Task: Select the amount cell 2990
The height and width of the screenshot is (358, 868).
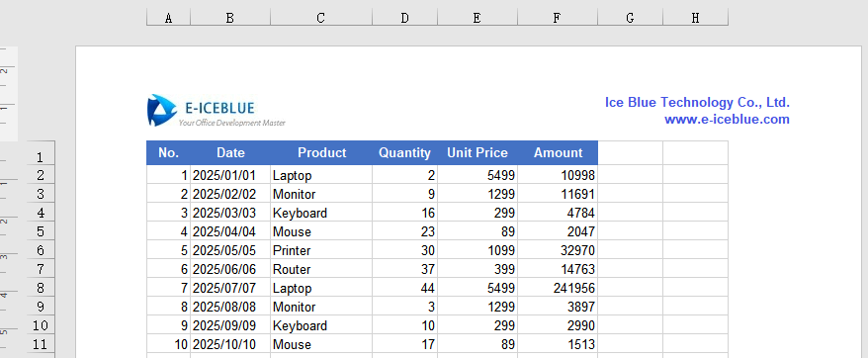Action: pos(558,325)
